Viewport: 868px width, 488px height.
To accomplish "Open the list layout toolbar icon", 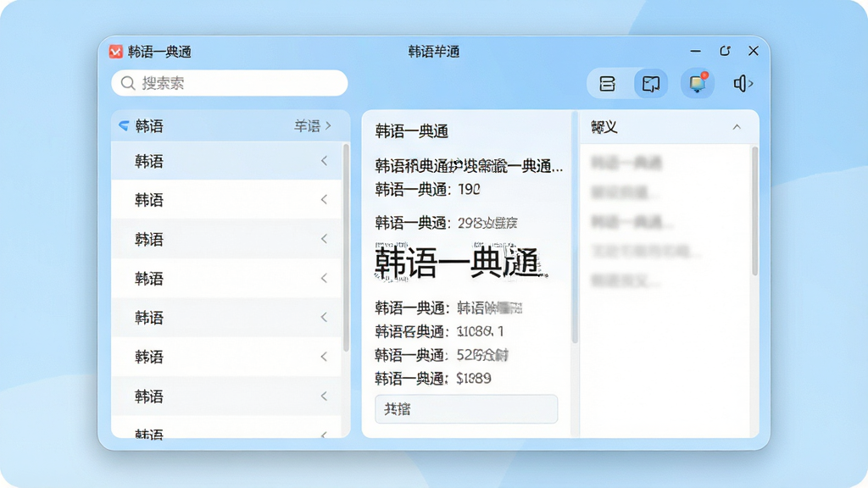I will 607,84.
